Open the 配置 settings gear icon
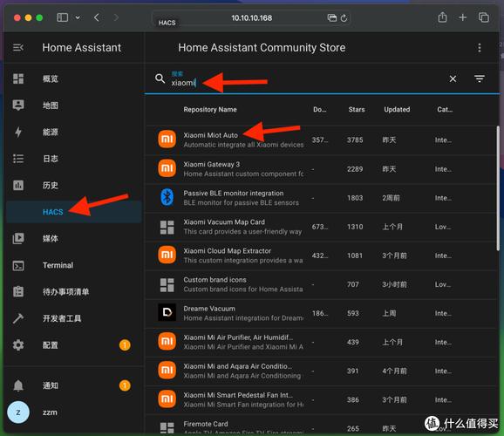 pyautogui.click(x=18, y=345)
